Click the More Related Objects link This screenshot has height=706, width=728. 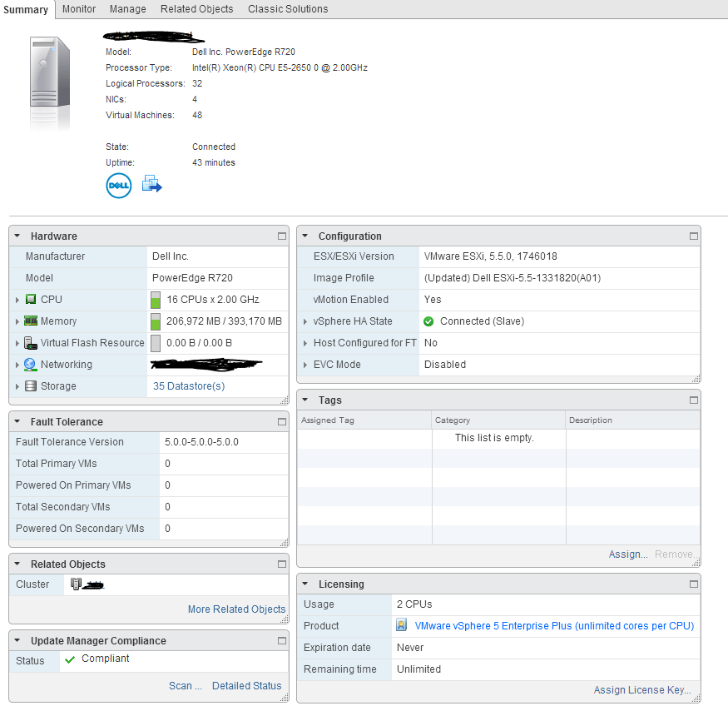tap(237, 609)
